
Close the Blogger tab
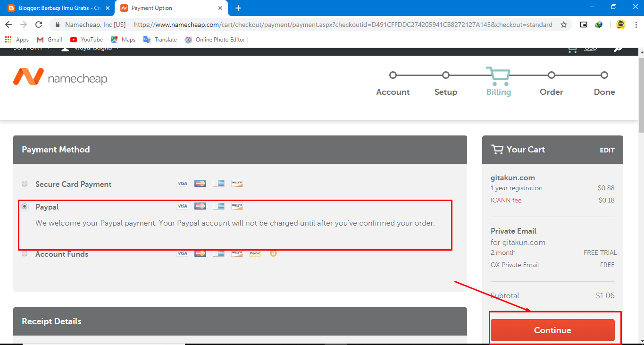click(107, 8)
